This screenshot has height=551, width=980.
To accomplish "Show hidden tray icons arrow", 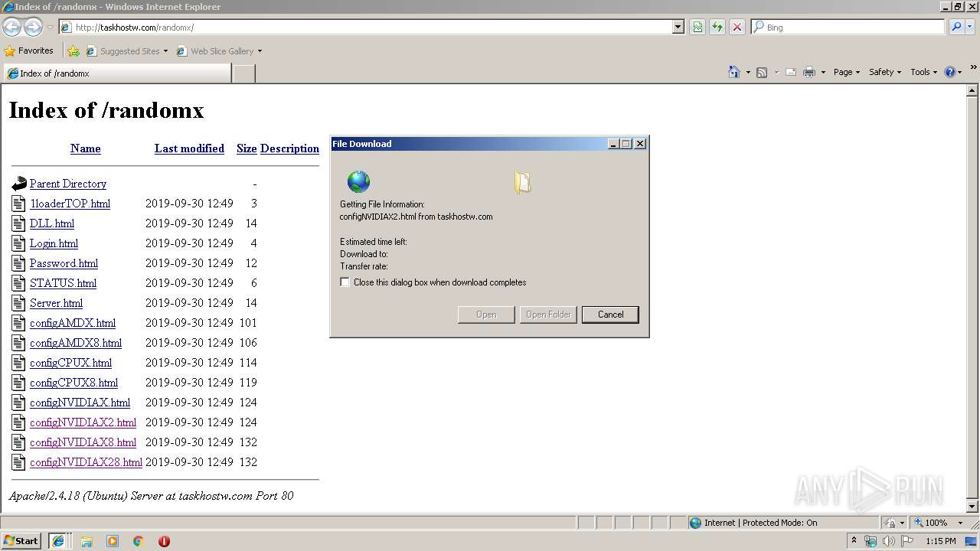I will [x=854, y=541].
